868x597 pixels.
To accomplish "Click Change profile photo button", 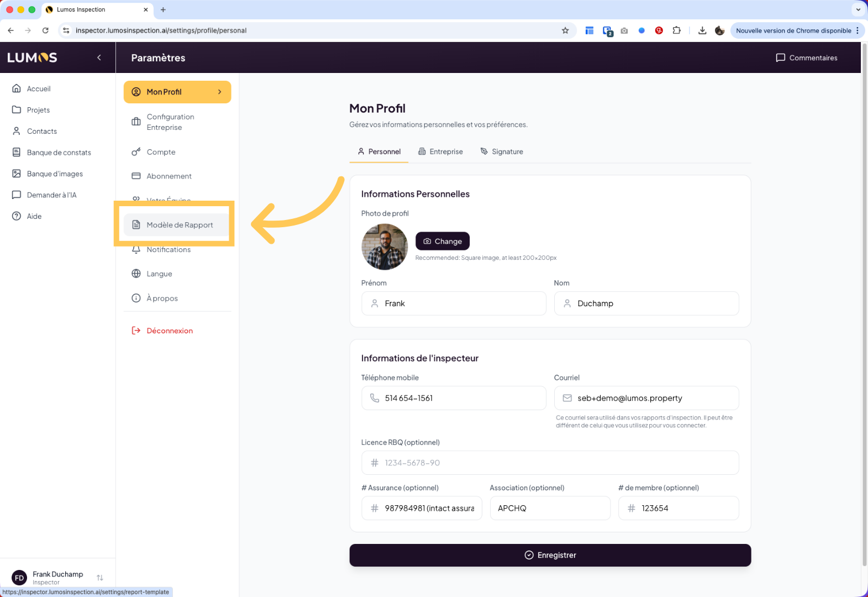I will (443, 242).
